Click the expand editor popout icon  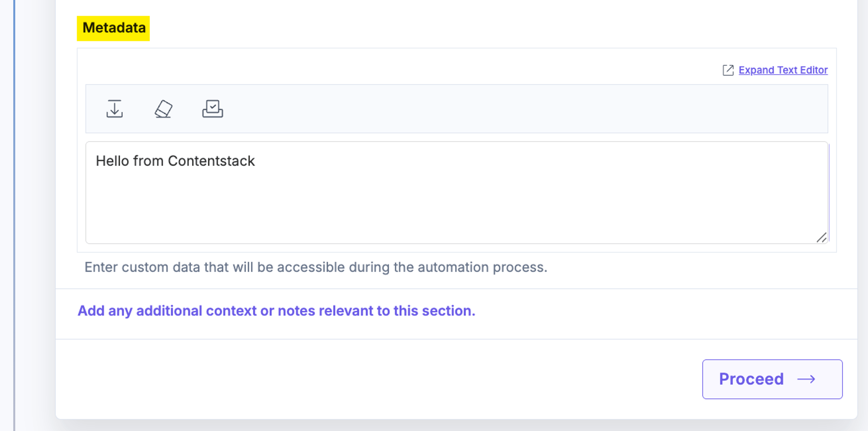coord(728,70)
